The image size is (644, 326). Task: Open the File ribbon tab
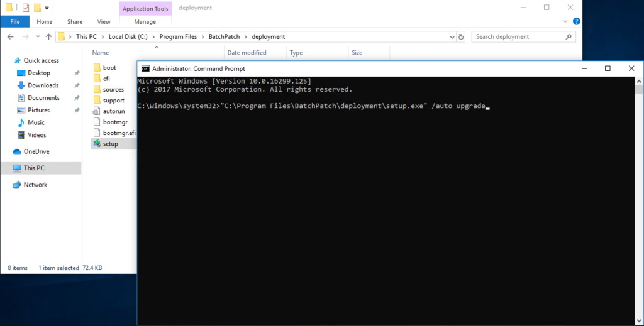point(15,22)
